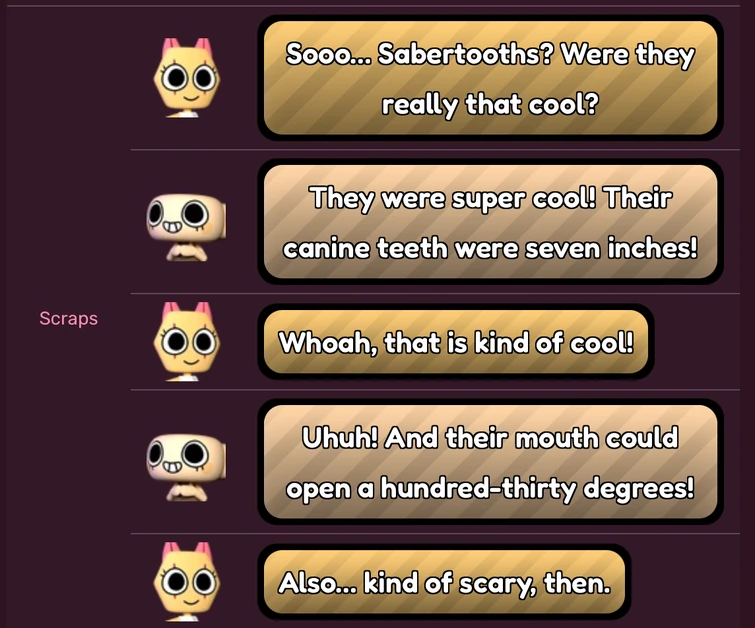
Task: Select Scraps avatar next to "Whoah" message
Action: [187, 342]
